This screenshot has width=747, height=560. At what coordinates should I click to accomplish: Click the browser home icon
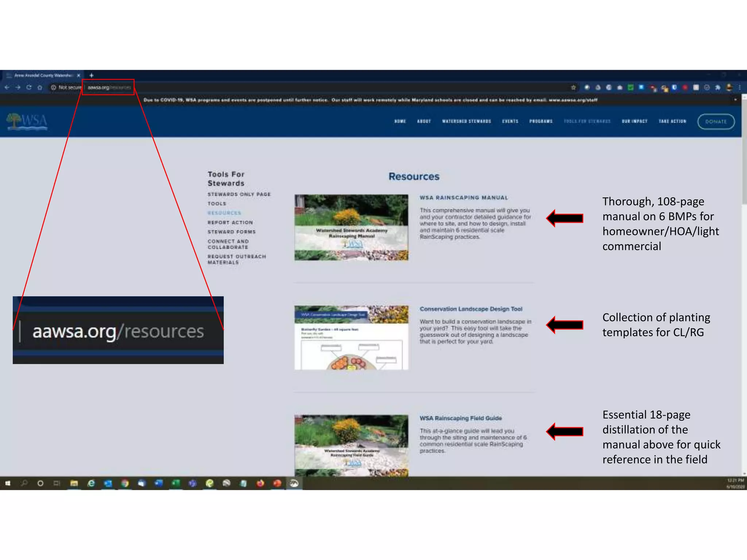click(40, 87)
